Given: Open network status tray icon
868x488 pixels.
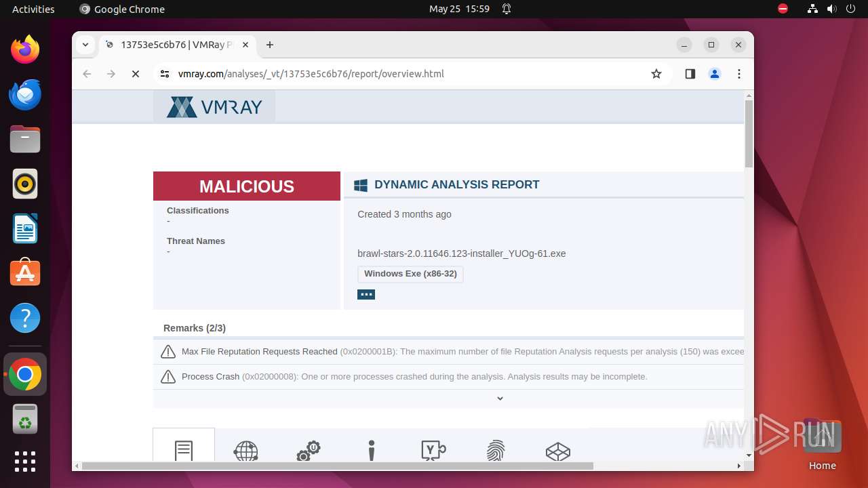Looking at the screenshot, I should click(813, 9).
